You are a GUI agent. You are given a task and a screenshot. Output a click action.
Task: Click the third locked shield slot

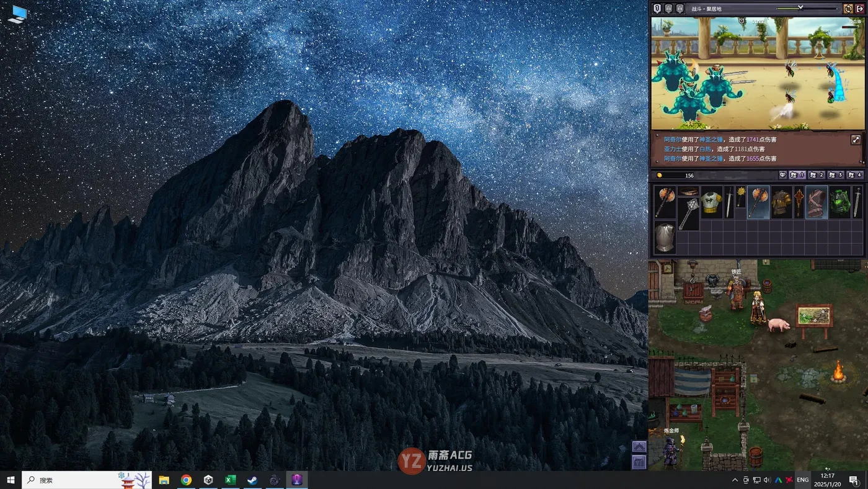(x=680, y=9)
